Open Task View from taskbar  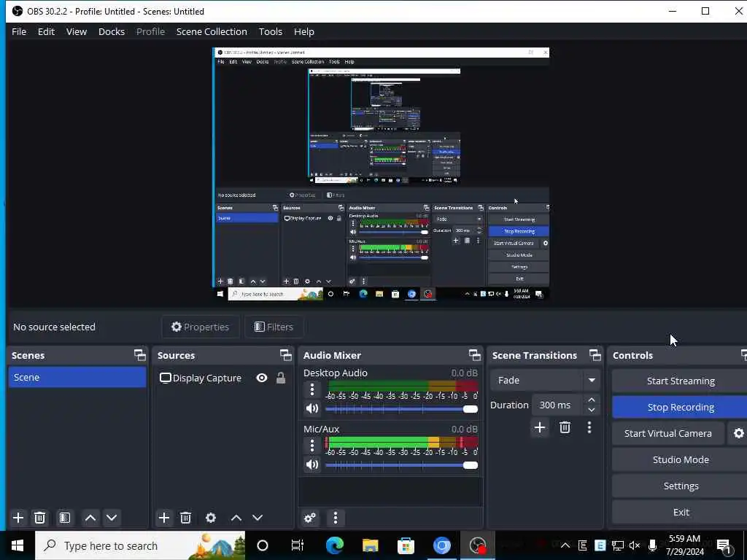[298, 545]
